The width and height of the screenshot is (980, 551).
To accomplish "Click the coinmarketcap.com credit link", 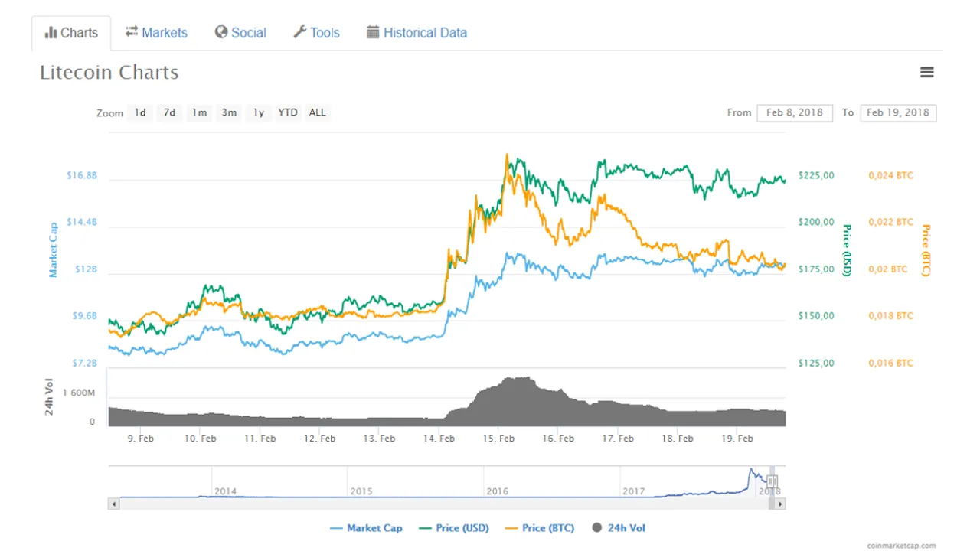I will click(x=901, y=546).
